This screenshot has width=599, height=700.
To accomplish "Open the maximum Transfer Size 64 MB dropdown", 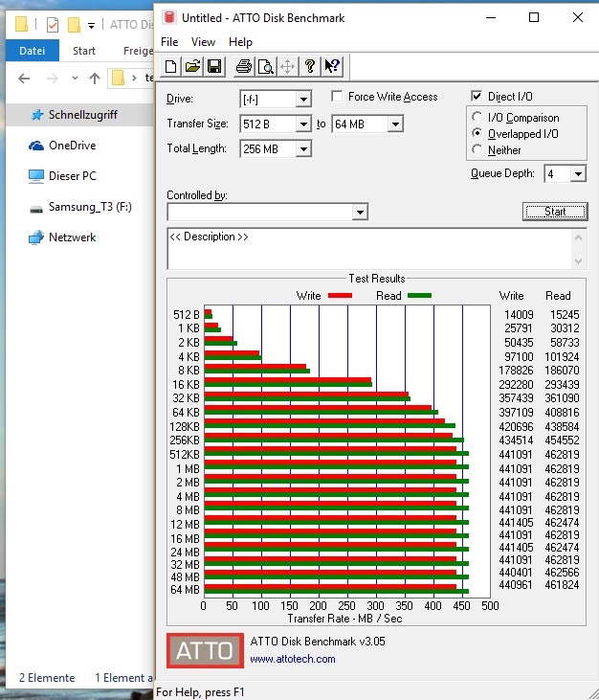I will pyautogui.click(x=395, y=124).
